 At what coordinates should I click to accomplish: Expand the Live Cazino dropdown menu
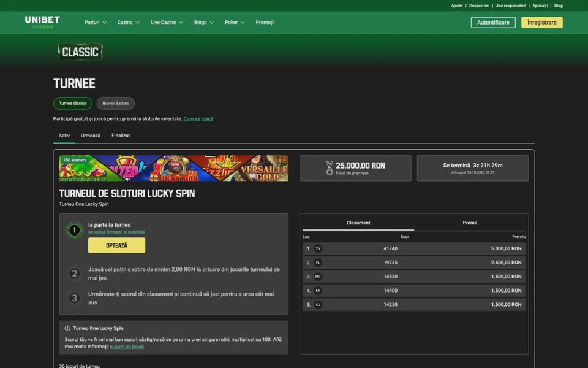(167, 23)
